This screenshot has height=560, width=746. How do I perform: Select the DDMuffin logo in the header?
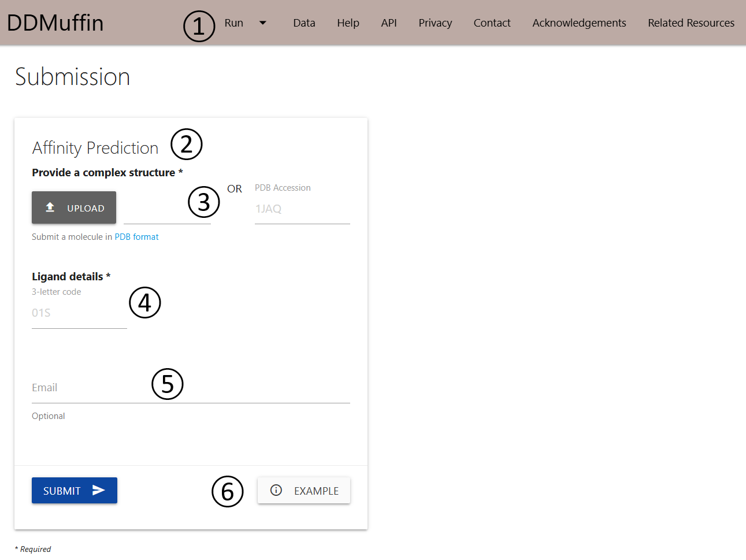click(55, 22)
